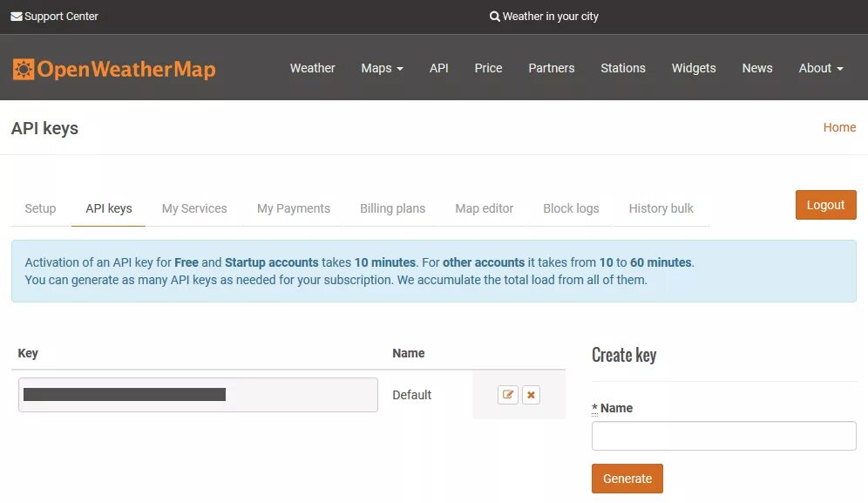Open the History bulk tab

(661, 208)
